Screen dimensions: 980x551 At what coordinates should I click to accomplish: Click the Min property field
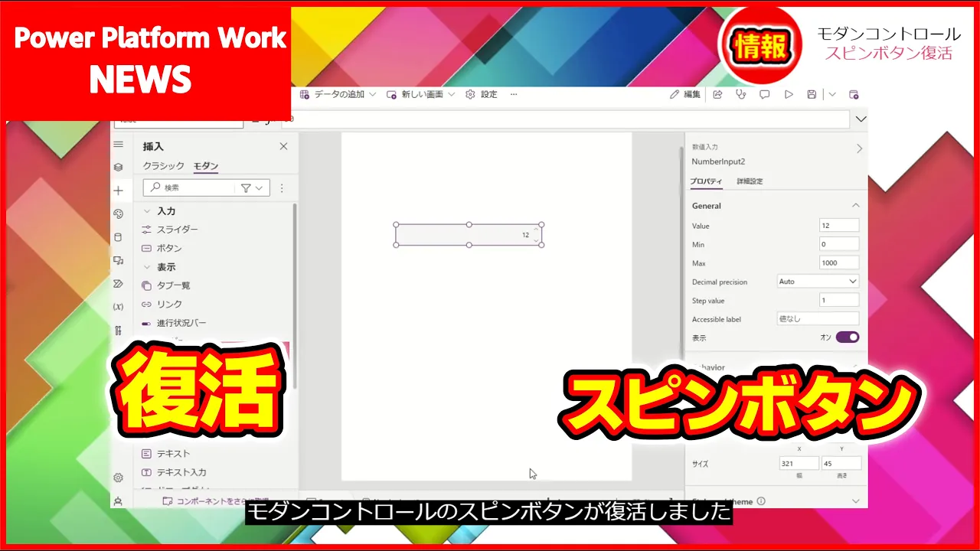[x=839, y=244]
